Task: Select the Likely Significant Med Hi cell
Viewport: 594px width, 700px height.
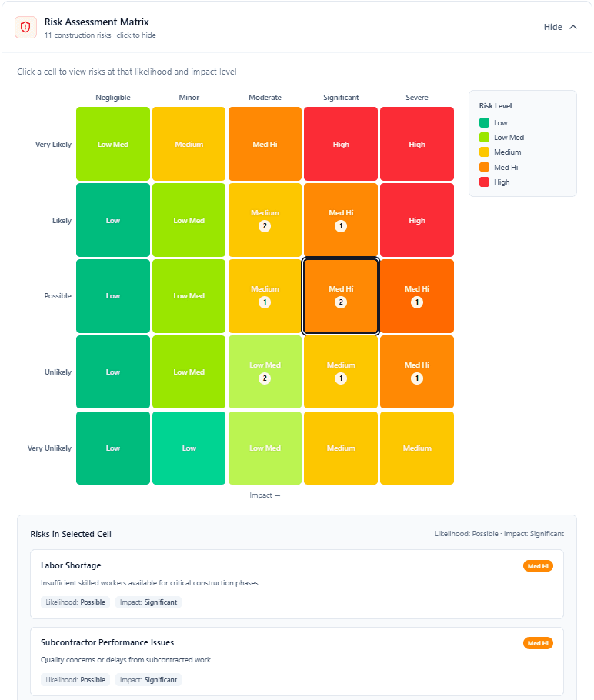Action: point(340,220)
